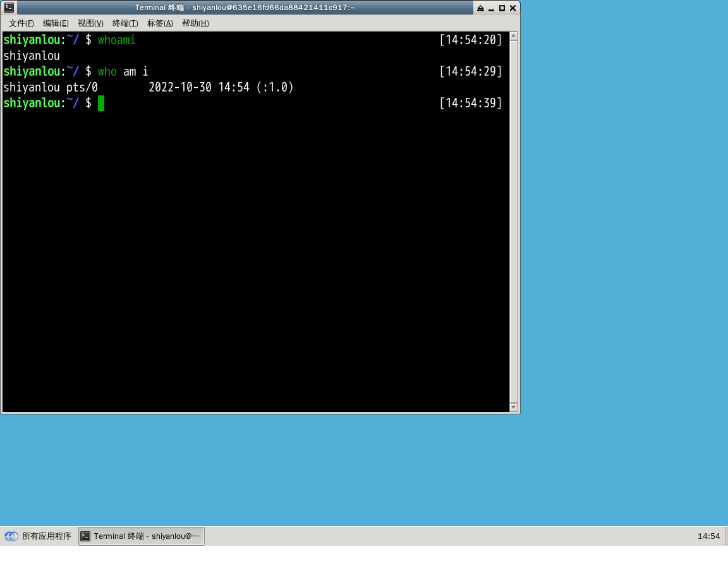Minimize the Terminal window
Viewport: 728px width, 566px height.
pos(491,8)
